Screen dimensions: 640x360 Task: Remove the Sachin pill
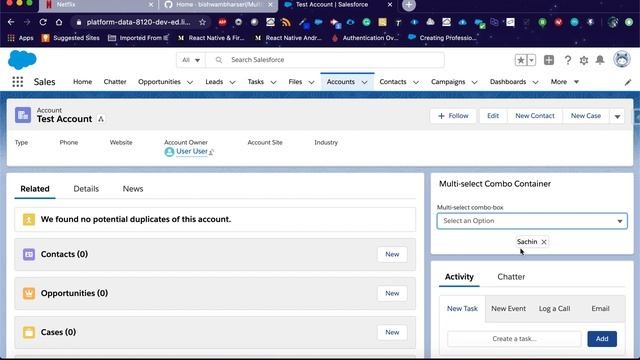coord(544,242)
